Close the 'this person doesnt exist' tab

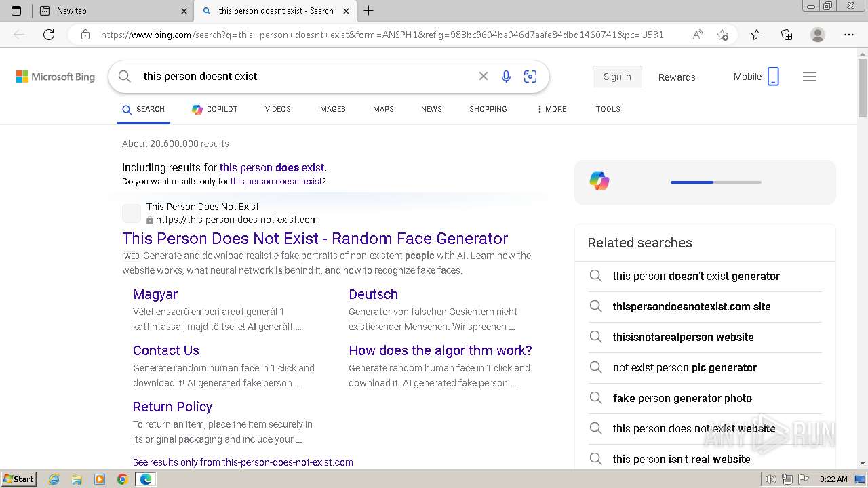346,11
